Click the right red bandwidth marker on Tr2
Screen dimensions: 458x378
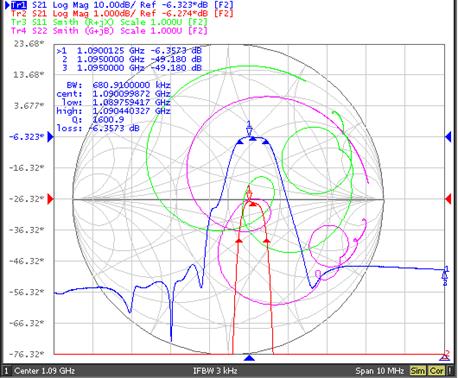267,240
